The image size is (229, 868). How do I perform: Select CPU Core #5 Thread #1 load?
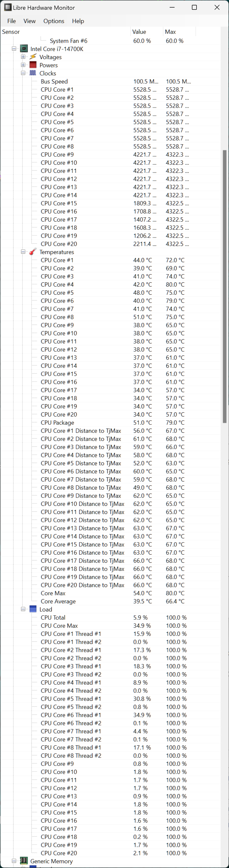click(x=110, y=699)
